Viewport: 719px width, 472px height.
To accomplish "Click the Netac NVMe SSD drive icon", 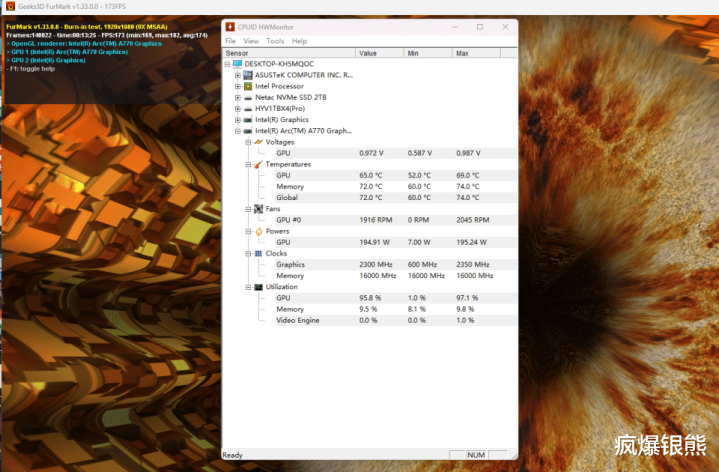I will [x=247, y=97].
